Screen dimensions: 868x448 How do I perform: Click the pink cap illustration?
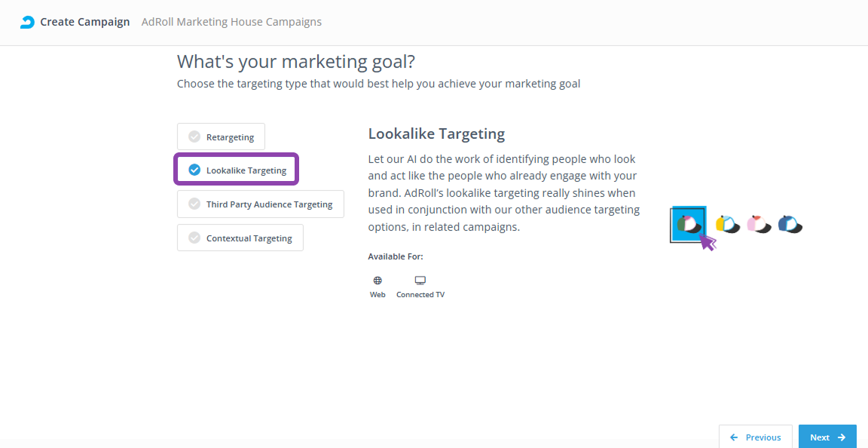[x=759, y=224]
